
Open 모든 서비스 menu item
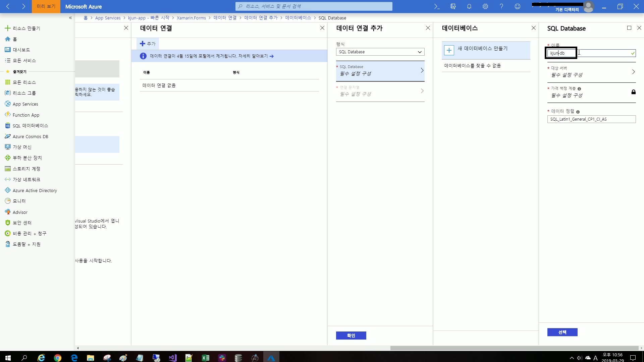pos(24,61)
